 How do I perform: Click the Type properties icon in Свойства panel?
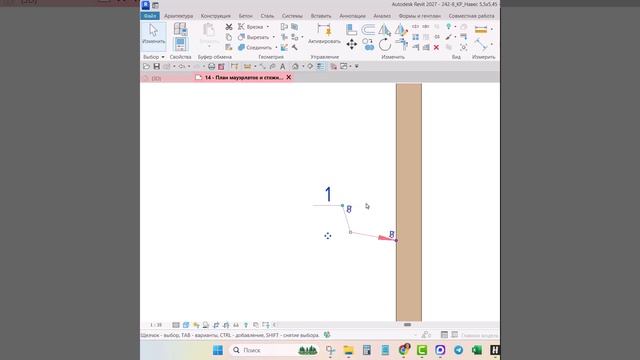[180, 29]
